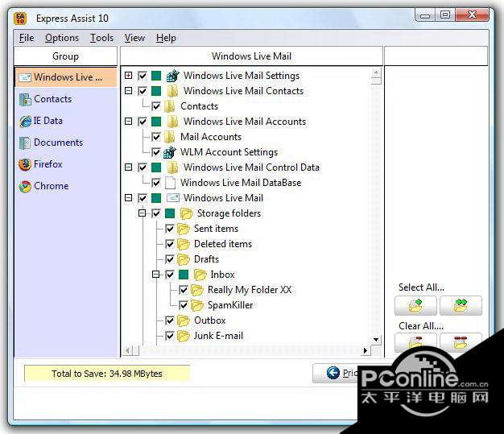Toggle the Outbox checkbox

click(169, 320)
